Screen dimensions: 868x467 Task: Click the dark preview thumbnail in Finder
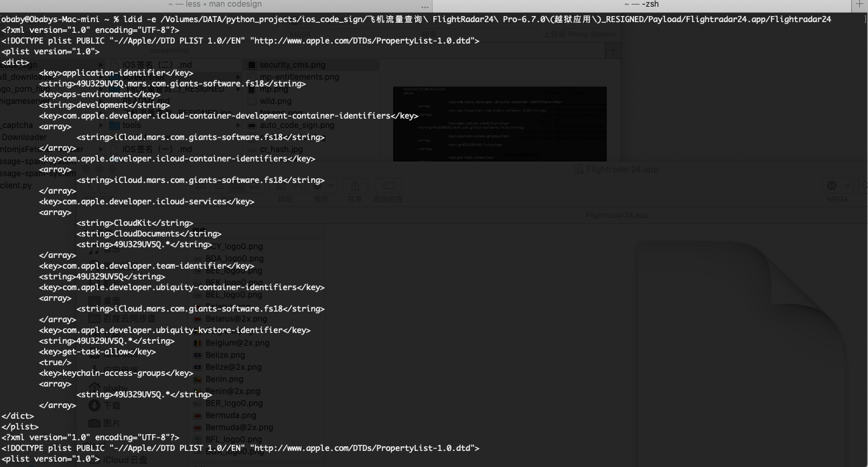[x=500, y=123]
